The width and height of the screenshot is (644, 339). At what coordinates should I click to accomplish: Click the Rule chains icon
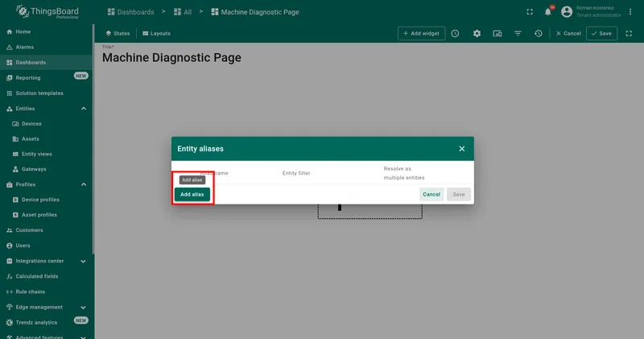point(10,291)
